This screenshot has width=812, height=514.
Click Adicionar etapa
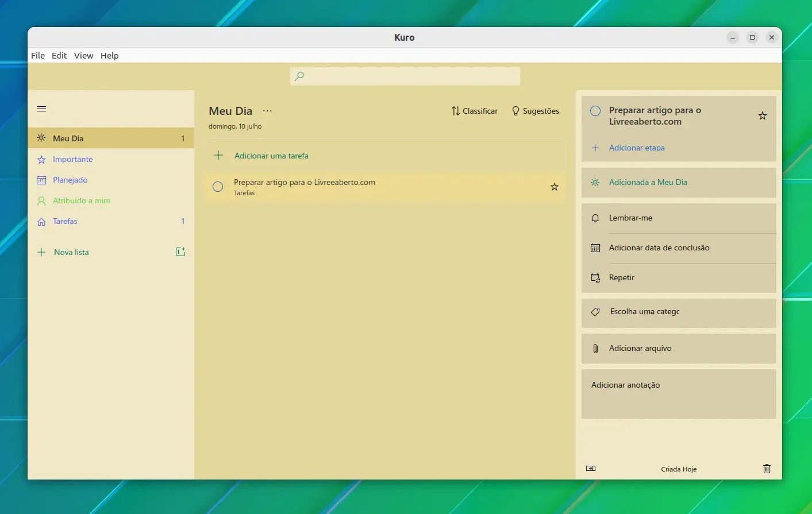[x=637, y=148]
